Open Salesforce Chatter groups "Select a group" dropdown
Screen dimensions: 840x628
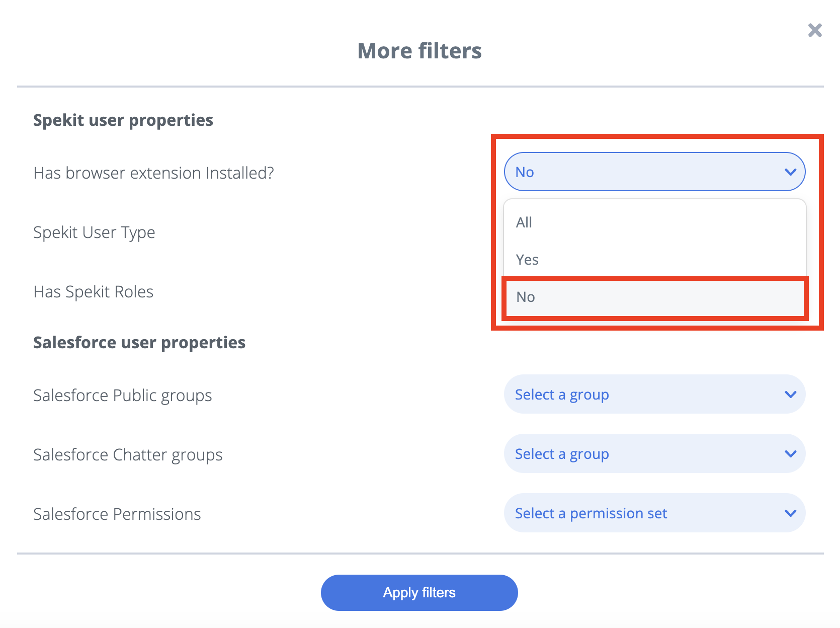pyautogui.click(x=654, y=453)
